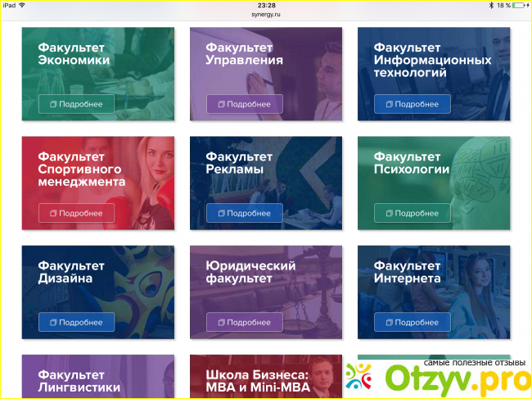Screen dimensions: 532x399
Task: Open Подробнее for Факультет Рекламы
Action: [244, 213]
